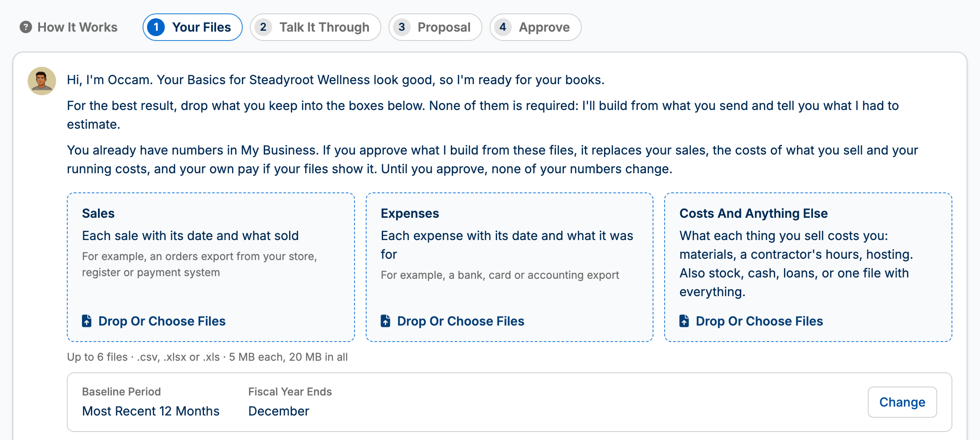Click Occam's avatar picture
980x440 pixels.
[x=42, y=81]
